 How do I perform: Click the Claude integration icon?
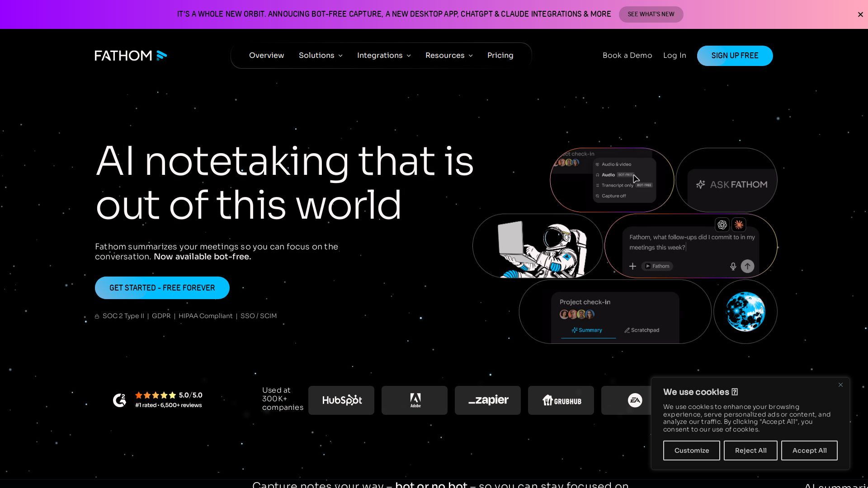click(739, 225)
